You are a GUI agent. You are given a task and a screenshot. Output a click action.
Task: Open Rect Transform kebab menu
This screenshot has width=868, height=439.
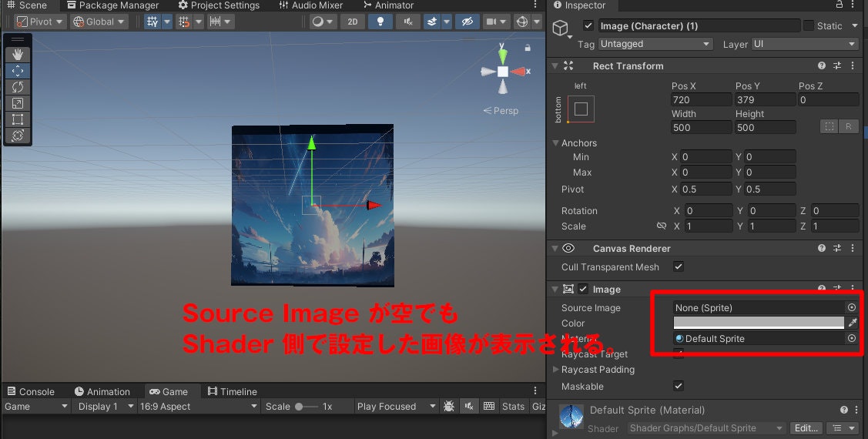[x=853, y=65]
